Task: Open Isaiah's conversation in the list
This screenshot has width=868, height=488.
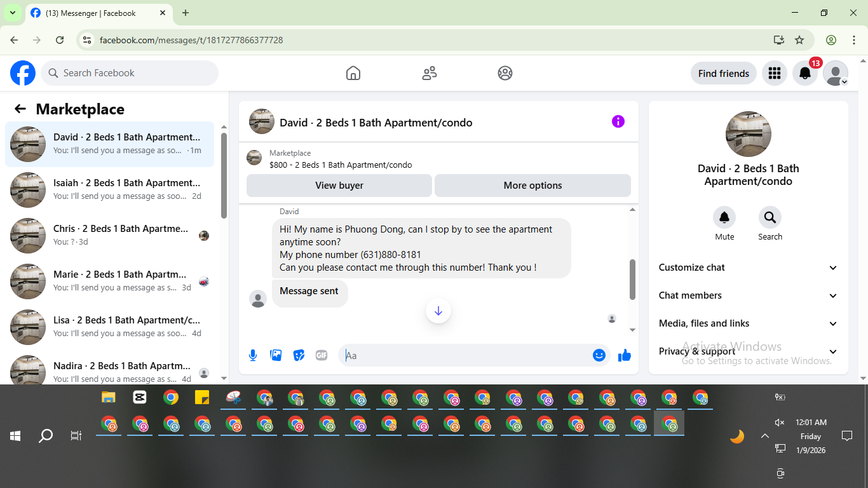Action: coord(110,190)
